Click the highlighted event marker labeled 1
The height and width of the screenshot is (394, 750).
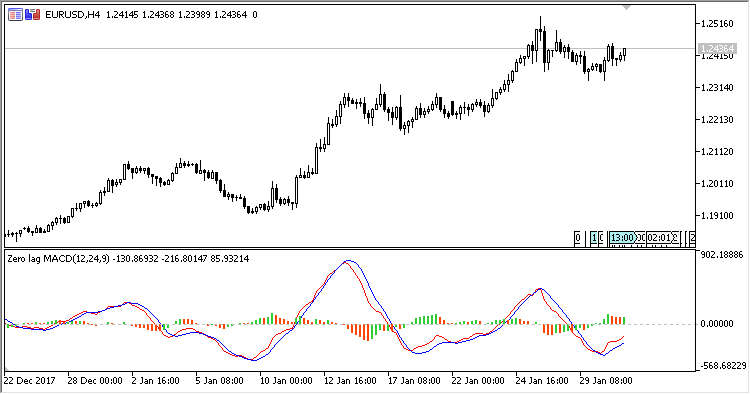594,238
